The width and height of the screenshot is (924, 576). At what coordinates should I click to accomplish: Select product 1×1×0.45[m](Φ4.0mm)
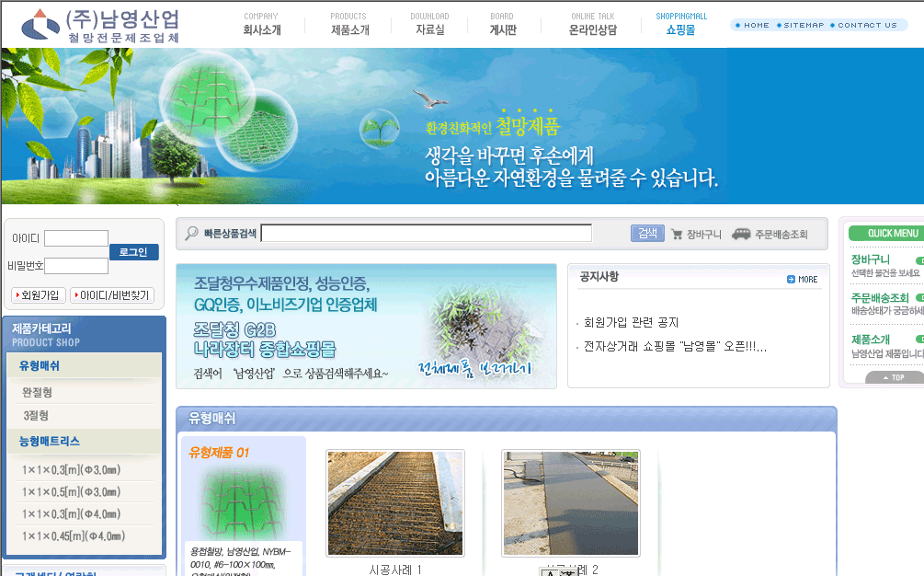coord(74,536)
